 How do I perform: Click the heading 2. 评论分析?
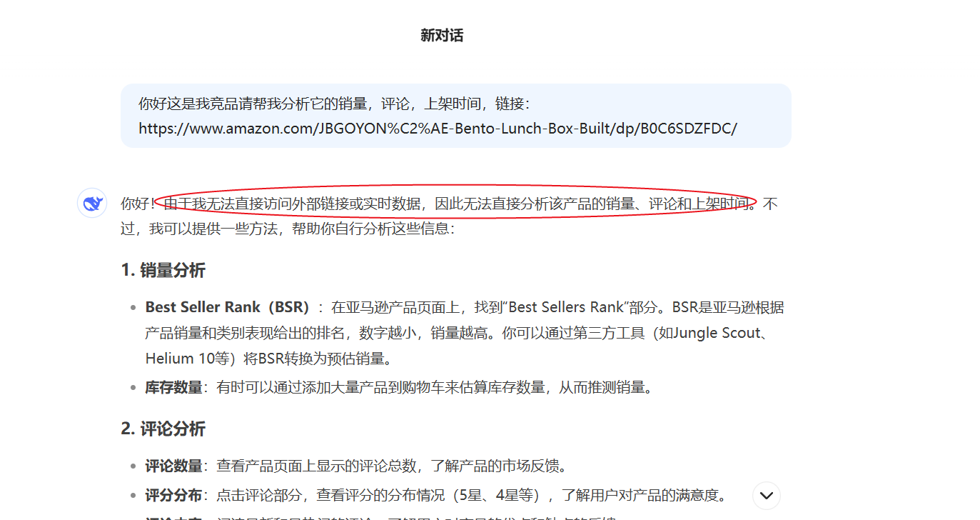point(163,429)
